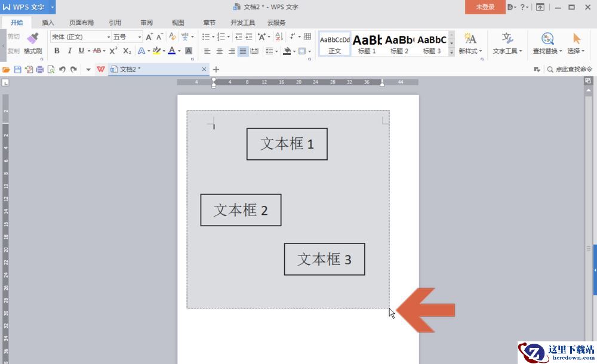Increase paragraph indent icon
Image resolution: width=597 pixels, height=364 pixels.
pyautogui.click(x=249, y=36)
